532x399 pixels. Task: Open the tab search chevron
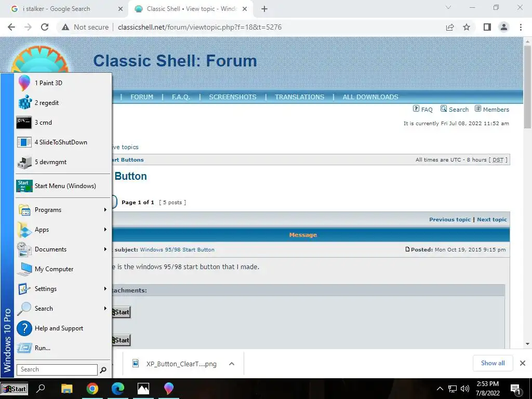(x=448, y=7)
